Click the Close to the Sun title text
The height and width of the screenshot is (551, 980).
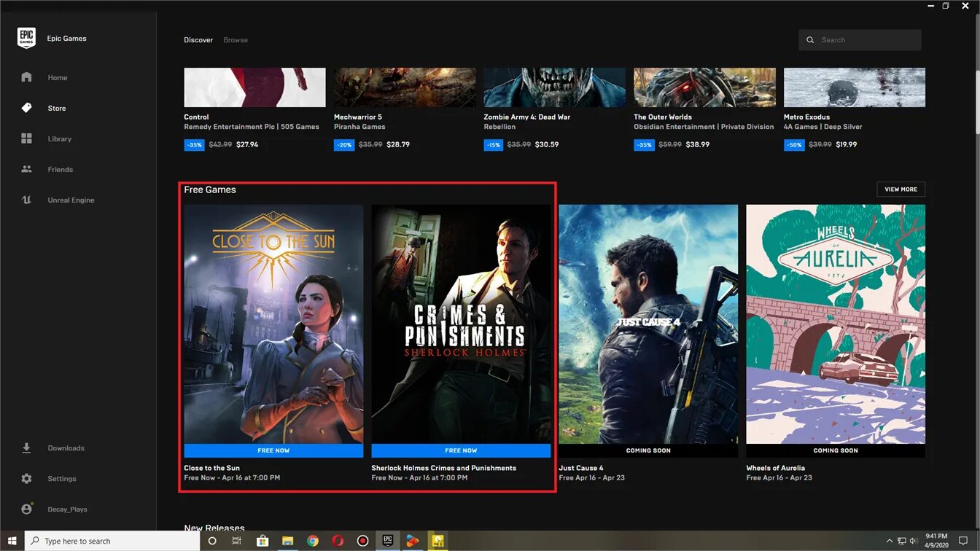click(211, 468)
